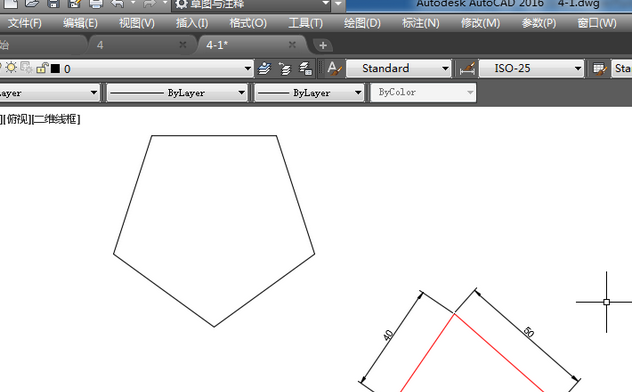Open the 标注(N) menu
This screenshot has width=632, height=392.
tap(420, 23)
